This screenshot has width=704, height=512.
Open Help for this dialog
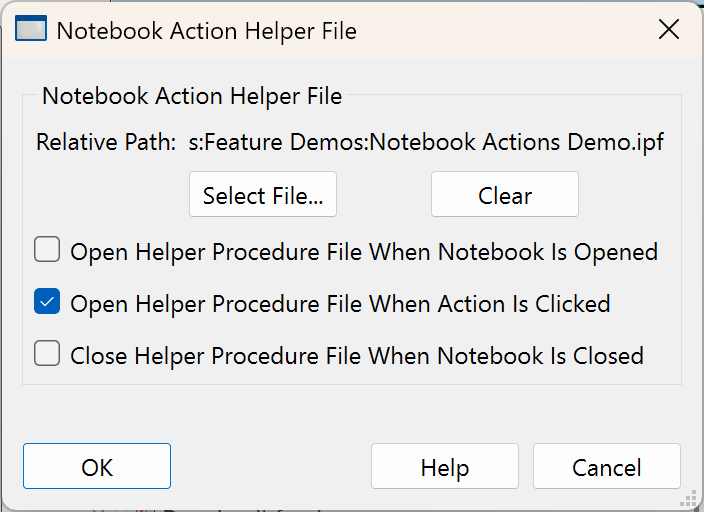click(x=444, y=467)
